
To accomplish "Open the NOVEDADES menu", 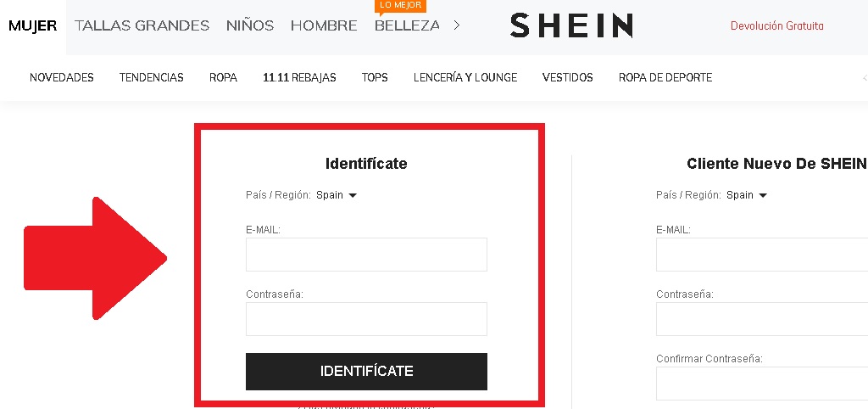I will [61, 78].
